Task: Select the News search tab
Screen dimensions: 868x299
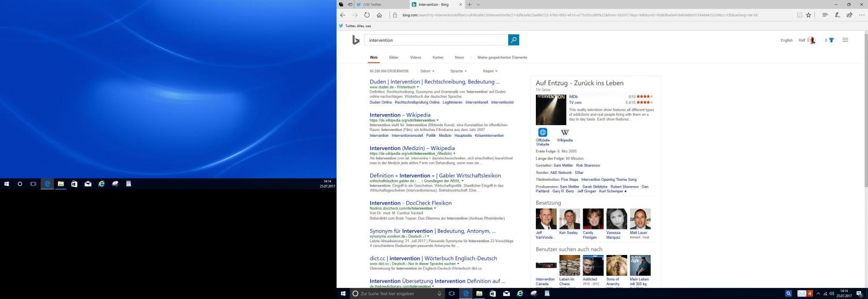Action: pos(459,57)
